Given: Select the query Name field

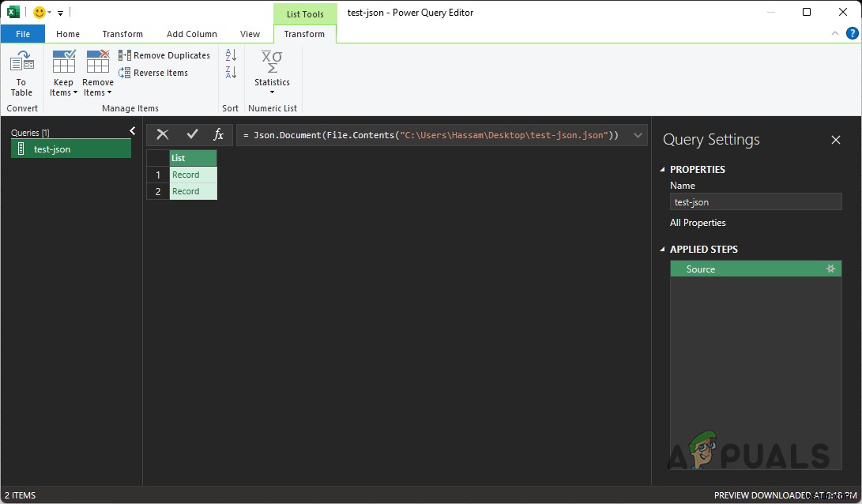Looking at the screenshot, I should click(755, 201).
